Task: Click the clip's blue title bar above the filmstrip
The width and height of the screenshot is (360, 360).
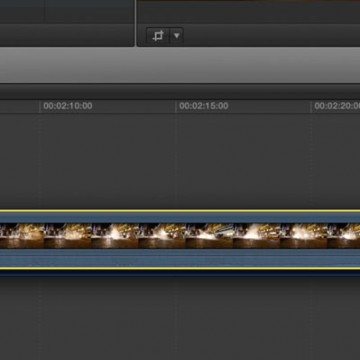Action: 180,218
